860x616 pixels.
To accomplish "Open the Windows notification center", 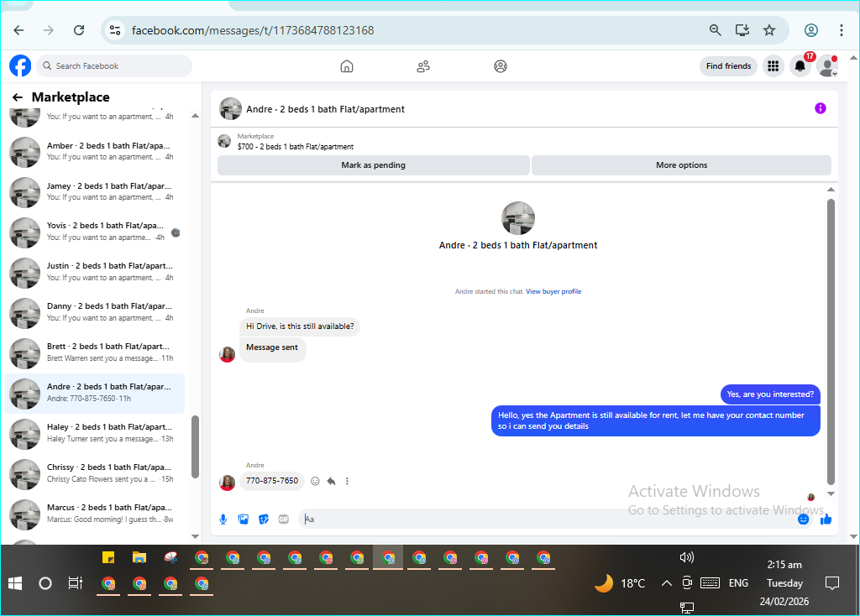I will (x=832, y=583).
